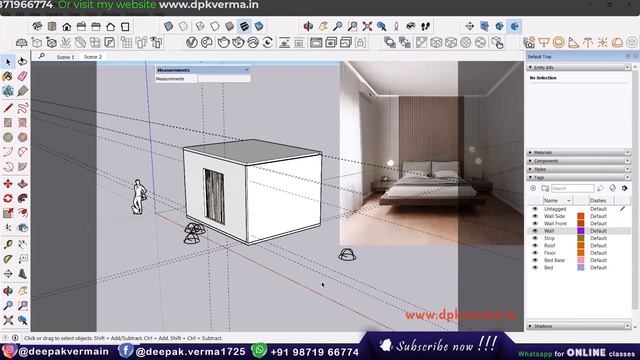Screen dimensions: 640x360
Task: Click the Measurements value field
Action: (224, 79)
